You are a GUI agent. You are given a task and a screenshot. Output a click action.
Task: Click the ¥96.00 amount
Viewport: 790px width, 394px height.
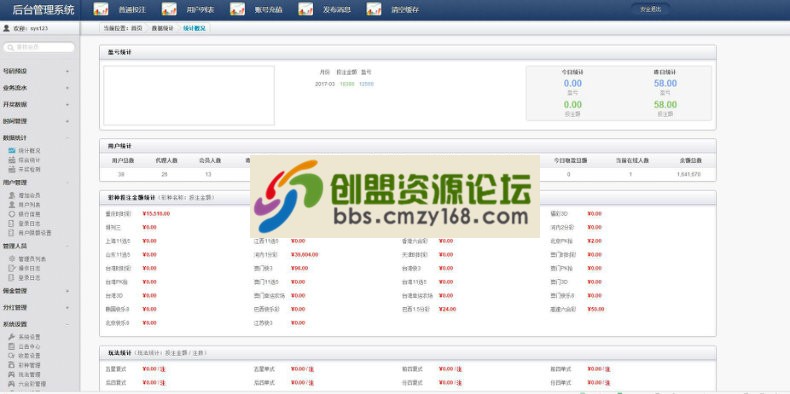(x=299, y=268)
